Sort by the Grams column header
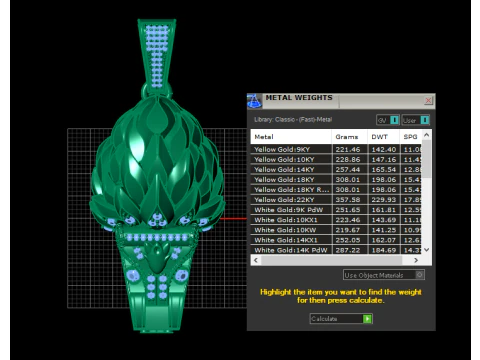Image resolution: width=480 pixels, height=360 pixels. [x=349, y=137]
